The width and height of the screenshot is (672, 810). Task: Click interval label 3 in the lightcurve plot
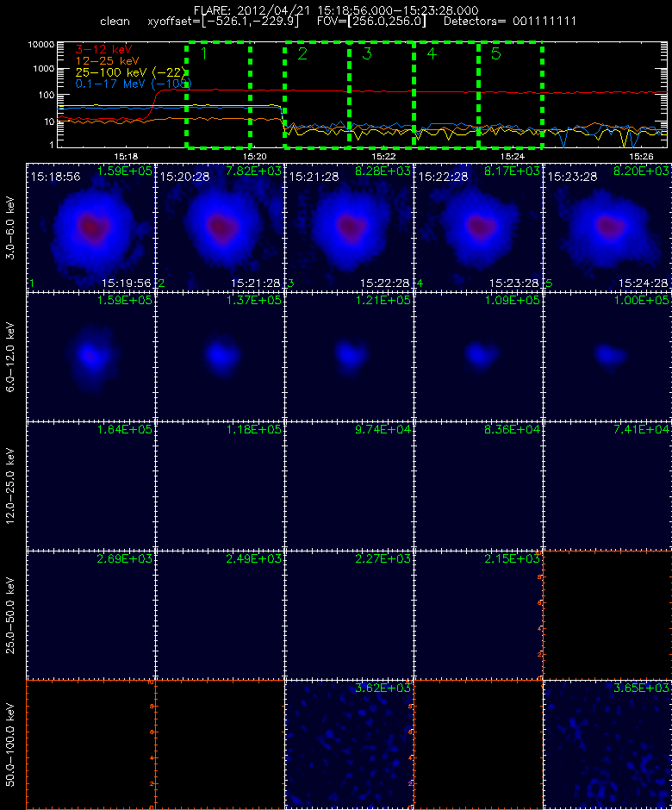(367, 53)
